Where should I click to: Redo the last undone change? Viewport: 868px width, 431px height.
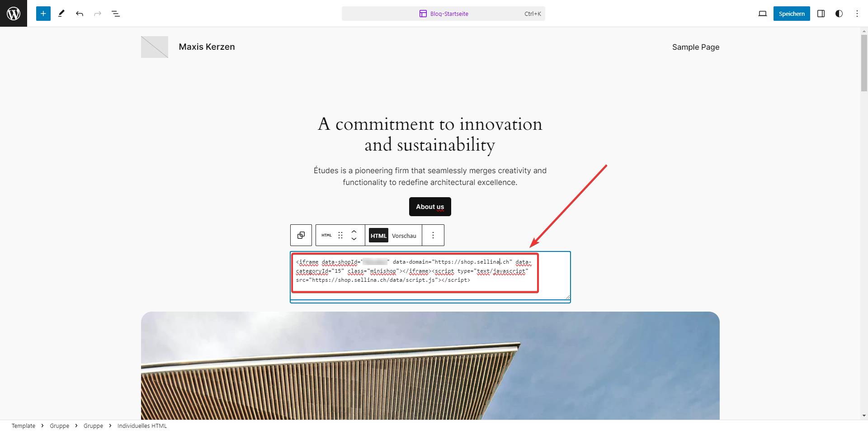point(98,14)
